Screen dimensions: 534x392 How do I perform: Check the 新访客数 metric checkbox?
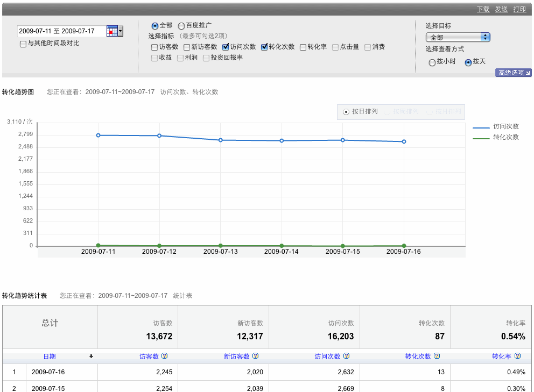click(187, 47)
